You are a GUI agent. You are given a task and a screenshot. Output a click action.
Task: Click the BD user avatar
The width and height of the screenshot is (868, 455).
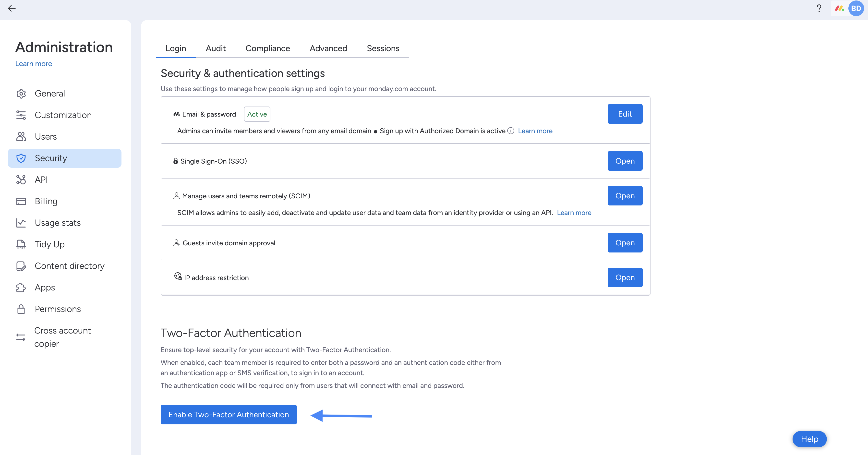point(856,8)
